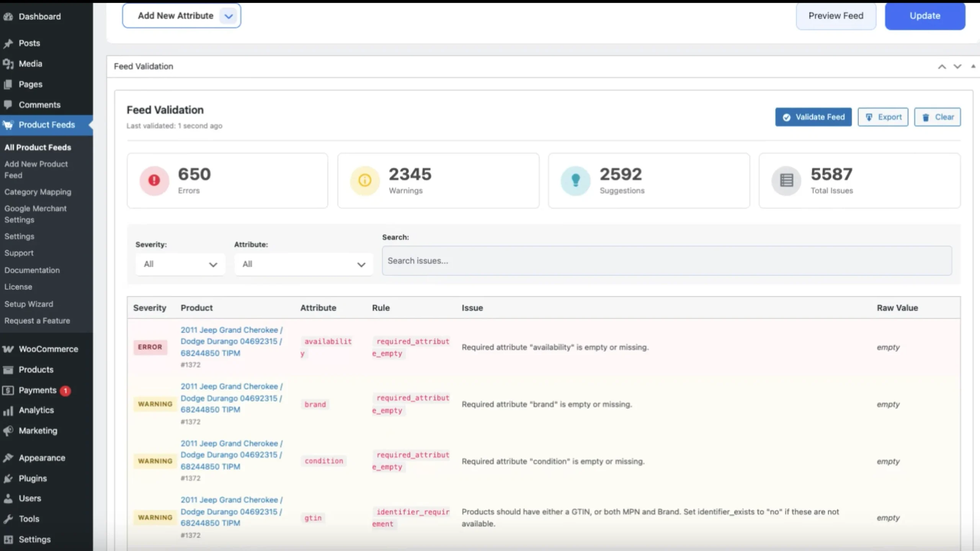Viewport: 980px width, 551px height.
Task: Open the 2011 Jeep Grand Cherokee product link
Action: pos(231,341)
